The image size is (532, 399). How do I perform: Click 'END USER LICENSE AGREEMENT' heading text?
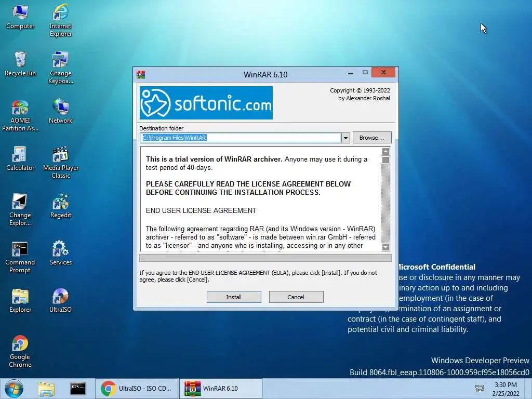coord(201,210)
